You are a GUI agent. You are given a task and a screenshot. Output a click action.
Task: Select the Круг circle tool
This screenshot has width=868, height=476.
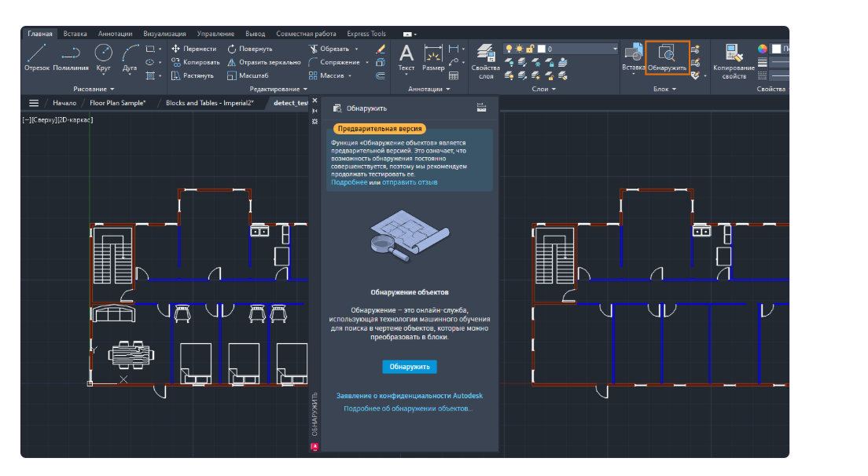103,58
